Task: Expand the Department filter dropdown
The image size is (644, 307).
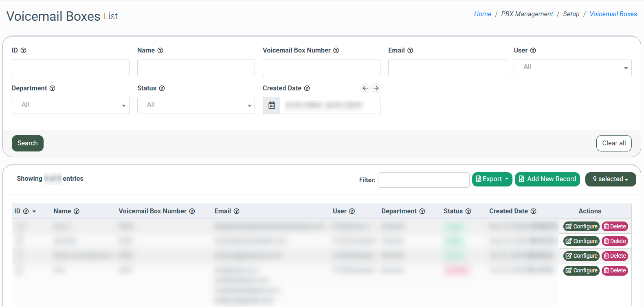Action: [70, 105]
